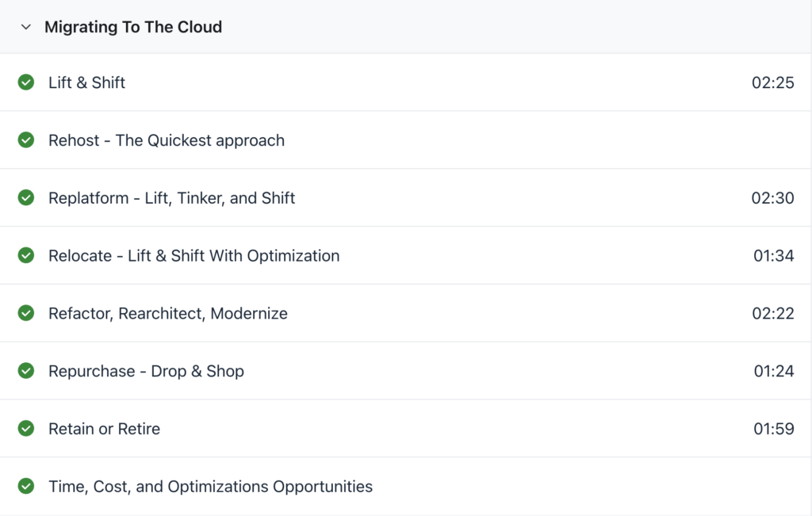
Task: Open the Repurchase - Drop & Shop lesson
Action: tap(145, 371)
